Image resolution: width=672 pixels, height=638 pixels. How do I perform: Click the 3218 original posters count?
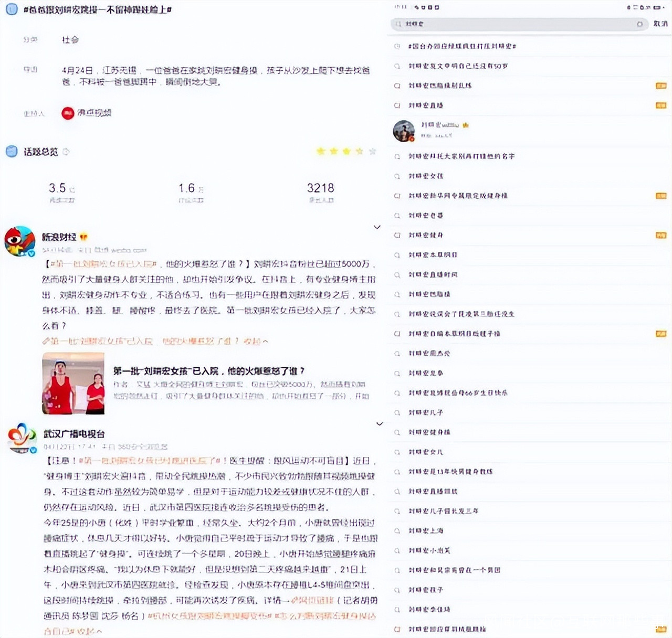click(x=320, y=188)
